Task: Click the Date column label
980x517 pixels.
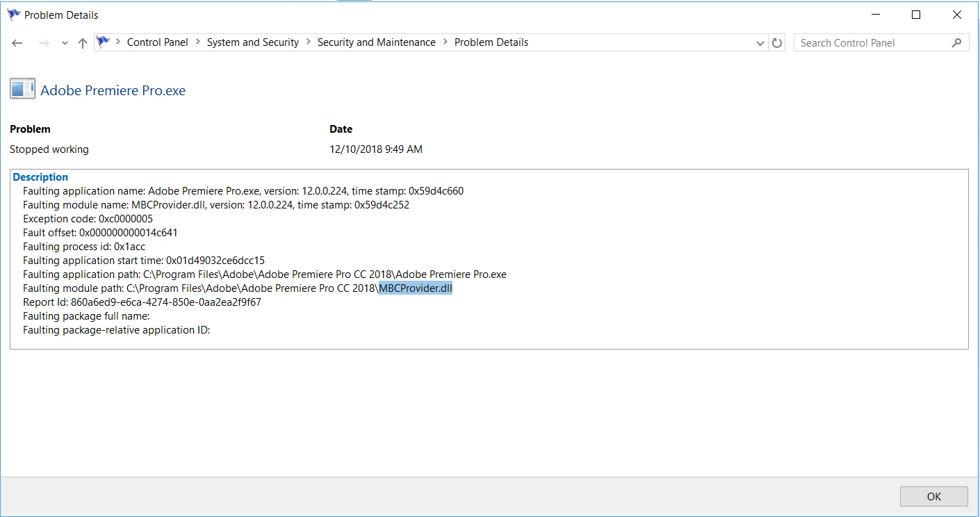Action: [341, 129]
